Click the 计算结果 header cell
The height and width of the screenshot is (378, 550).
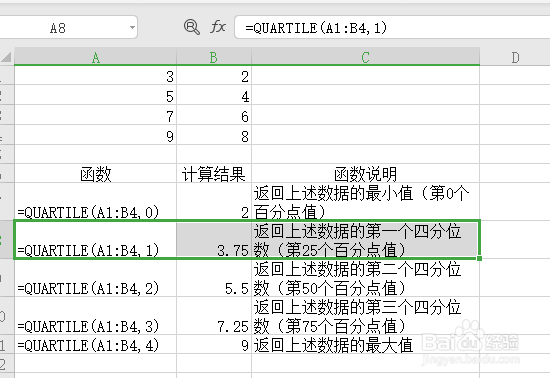(x=214, y=173)
